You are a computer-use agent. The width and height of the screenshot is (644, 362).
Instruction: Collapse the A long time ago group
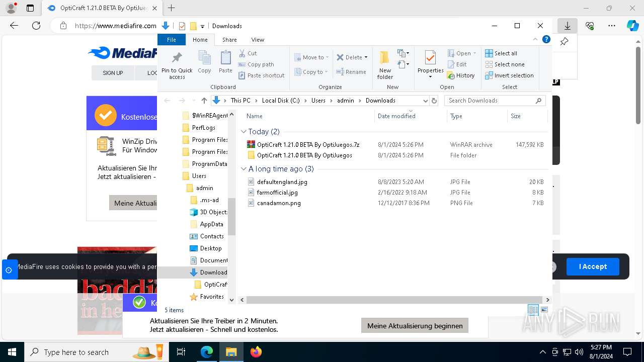244,169
